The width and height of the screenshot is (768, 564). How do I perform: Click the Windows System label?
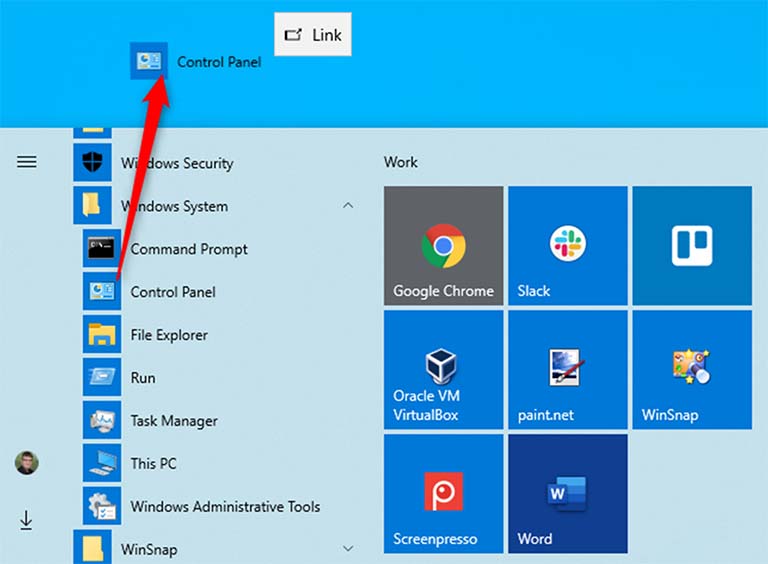[175, 206]
